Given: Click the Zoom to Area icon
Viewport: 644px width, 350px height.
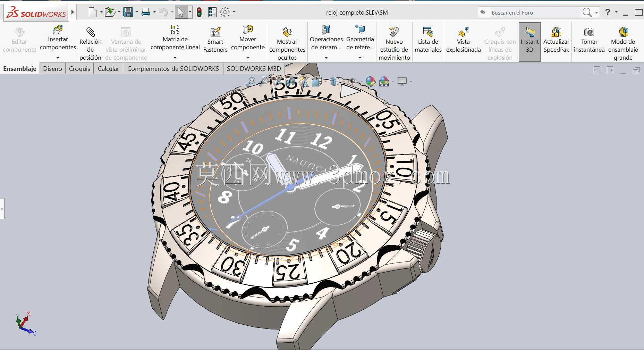Looking at the screenshot, I should point(264,82).
